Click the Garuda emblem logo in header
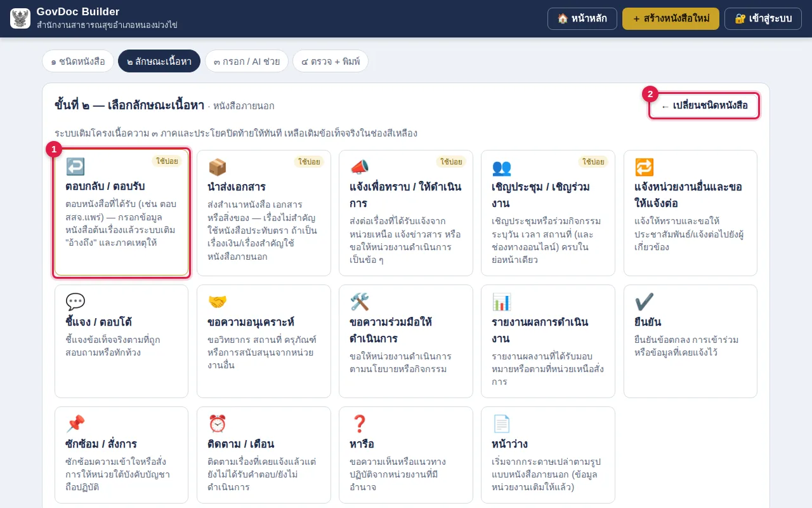The image size is (812, 508). tap(20, 18)
